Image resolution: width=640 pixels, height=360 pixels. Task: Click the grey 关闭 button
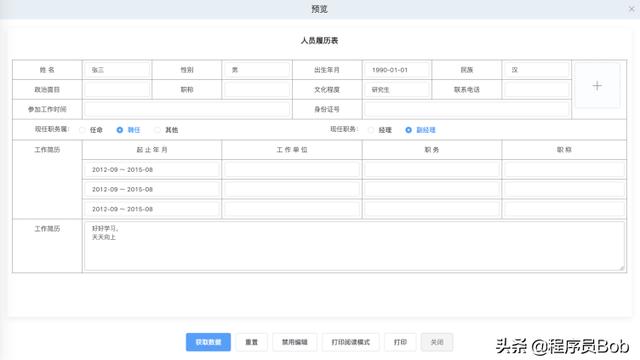click(437, 342)
